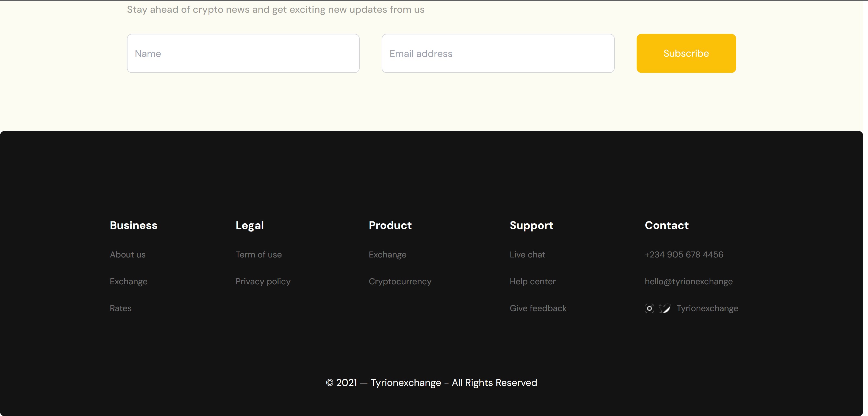Open the Twitter bird icon

[x=665, y=308]
